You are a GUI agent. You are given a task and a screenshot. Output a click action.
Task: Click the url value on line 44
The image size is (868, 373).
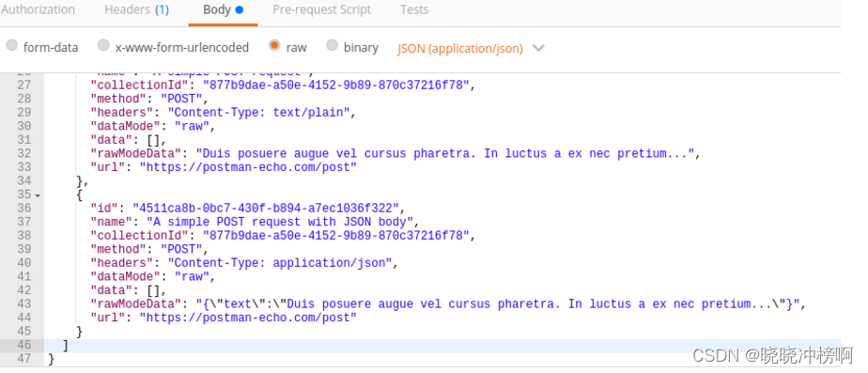tap(248, 318)
